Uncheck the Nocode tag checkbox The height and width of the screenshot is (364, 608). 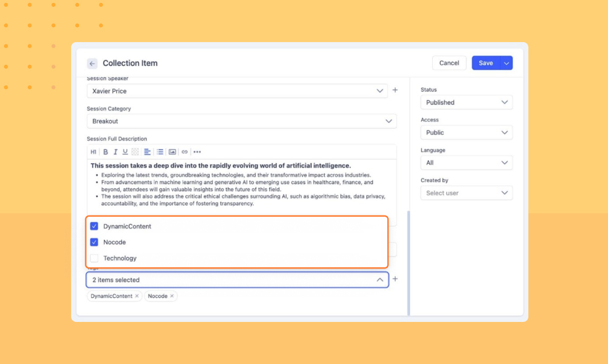click(x=94, y=242)
